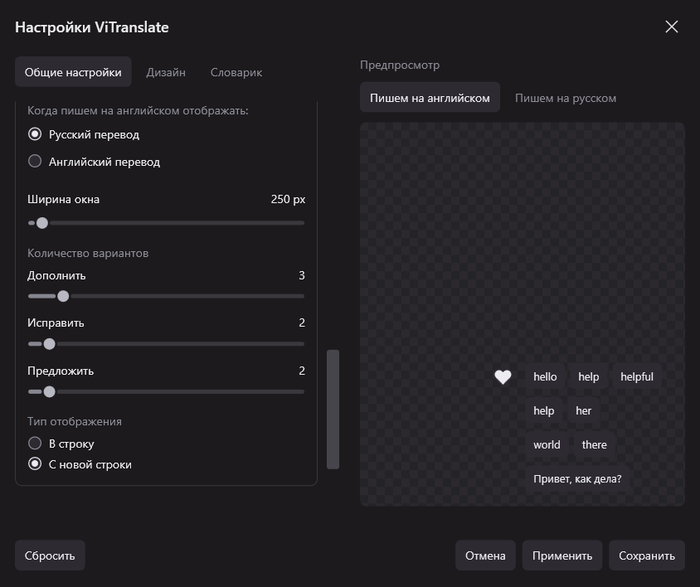Viewport: 700px width, 587px height.
Task: Click the Исправить slider handle
Action: (x=50, y=344)
